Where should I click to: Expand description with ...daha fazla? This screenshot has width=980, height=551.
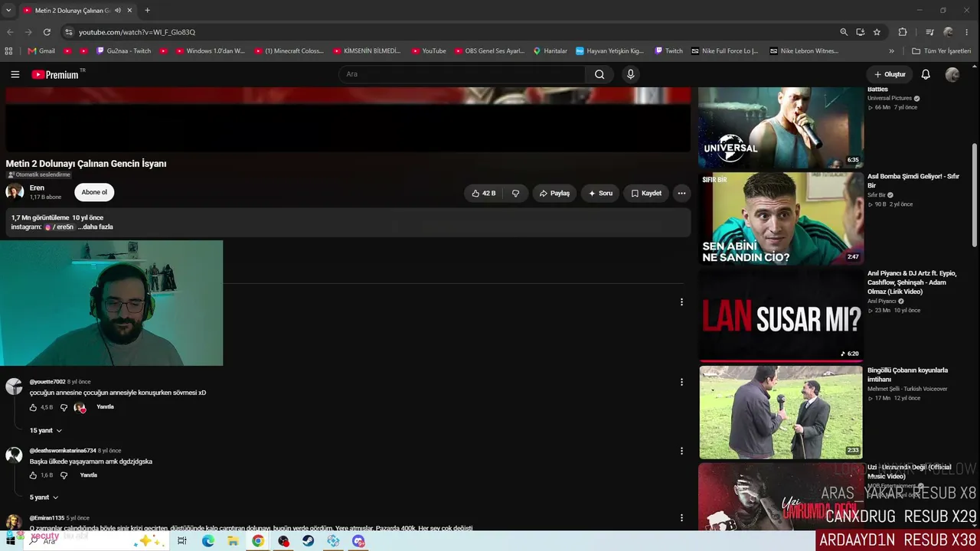click(x=96, y=227)
